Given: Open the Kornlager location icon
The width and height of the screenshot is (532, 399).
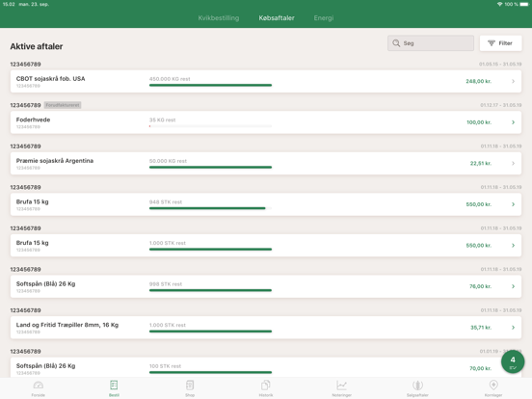Looking at the screenshot, I should (x=493, y=386).
